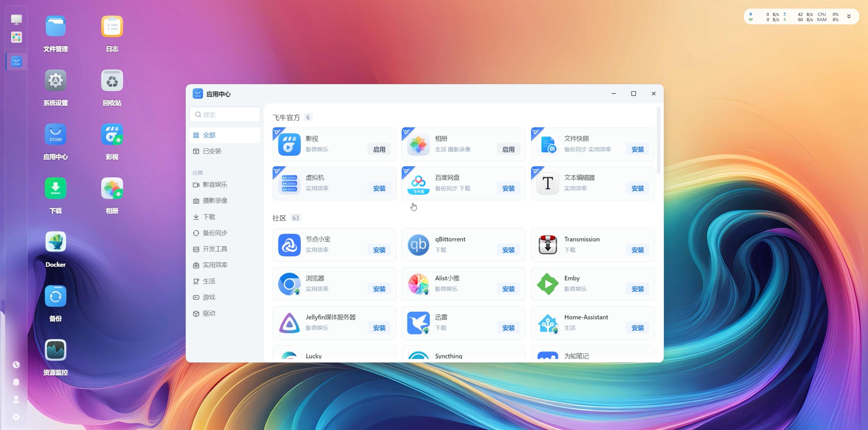Click the Emby app icon
Viewport: 868px width, 430px height.
548,284
